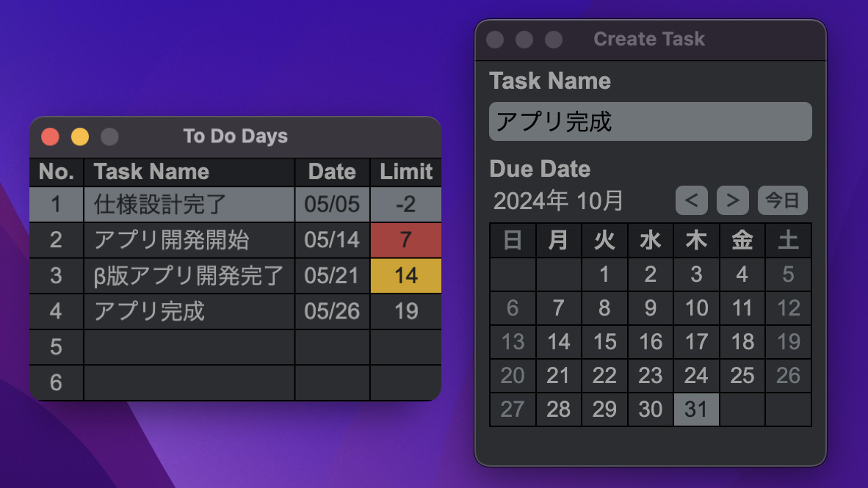Select October 25 in the calendar
Viewport: 868px width, 488px height.
742,376
